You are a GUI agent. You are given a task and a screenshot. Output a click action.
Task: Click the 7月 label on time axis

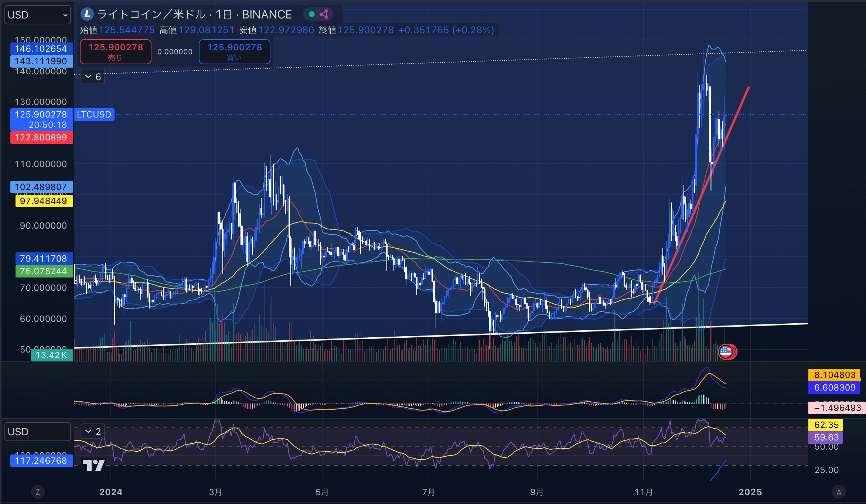tap(429, 492)
